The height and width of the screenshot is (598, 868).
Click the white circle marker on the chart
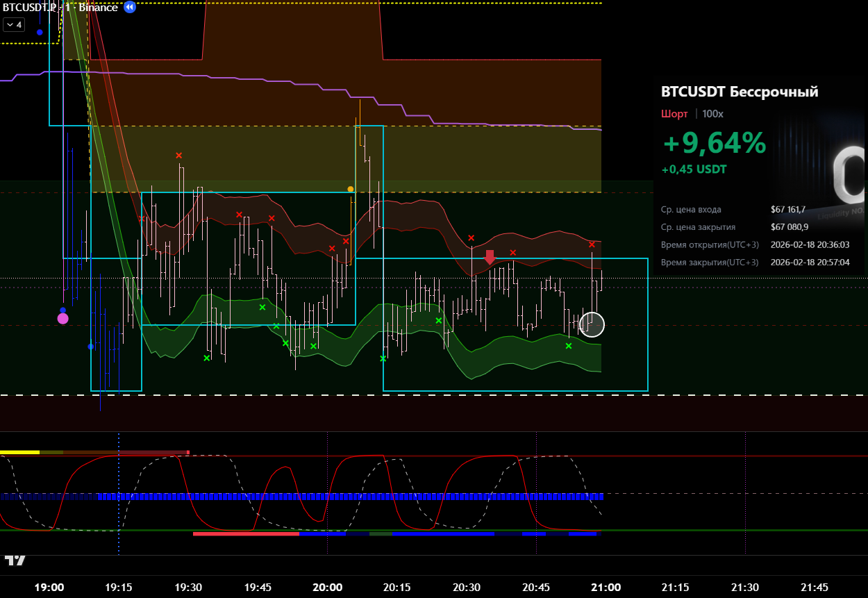point(592,324)
